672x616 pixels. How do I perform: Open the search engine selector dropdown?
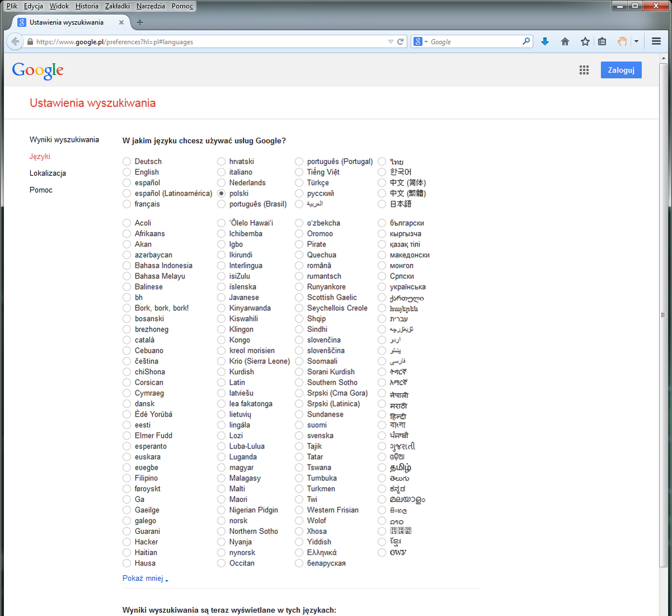click(x=420, y=41)
